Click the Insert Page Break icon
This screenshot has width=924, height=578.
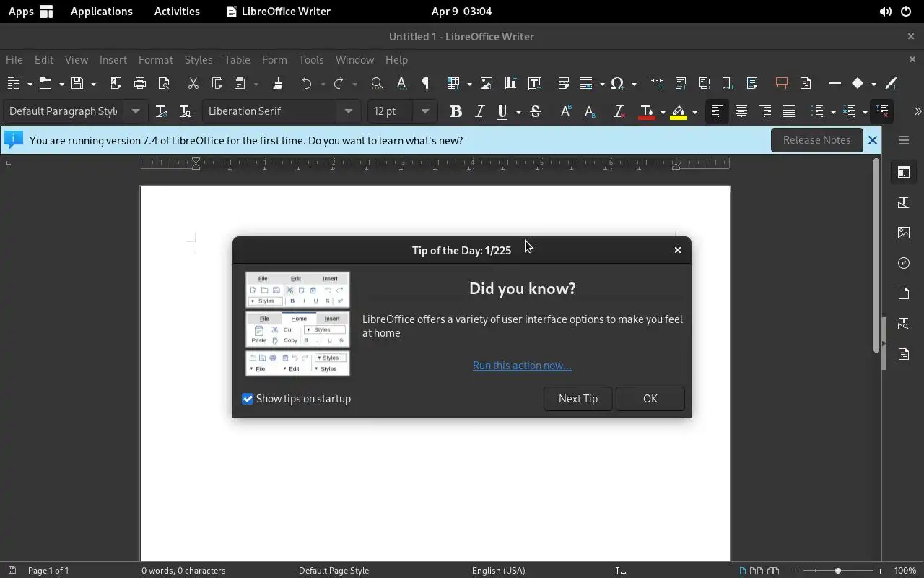coord(564,84)
